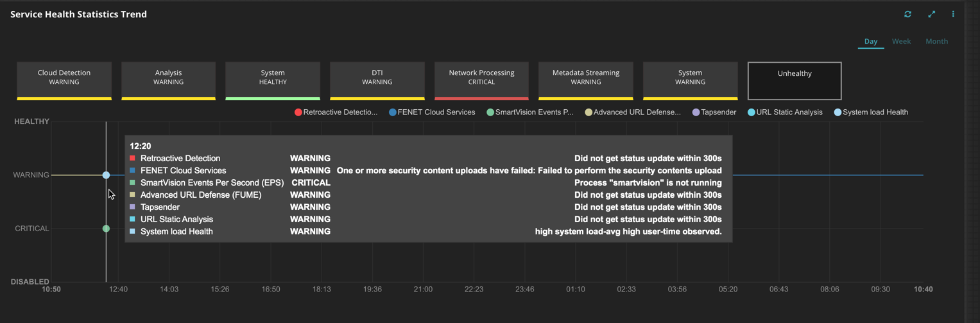
Task: Click the DISABLED y-axis label
Action: click(x=30, y=281)
